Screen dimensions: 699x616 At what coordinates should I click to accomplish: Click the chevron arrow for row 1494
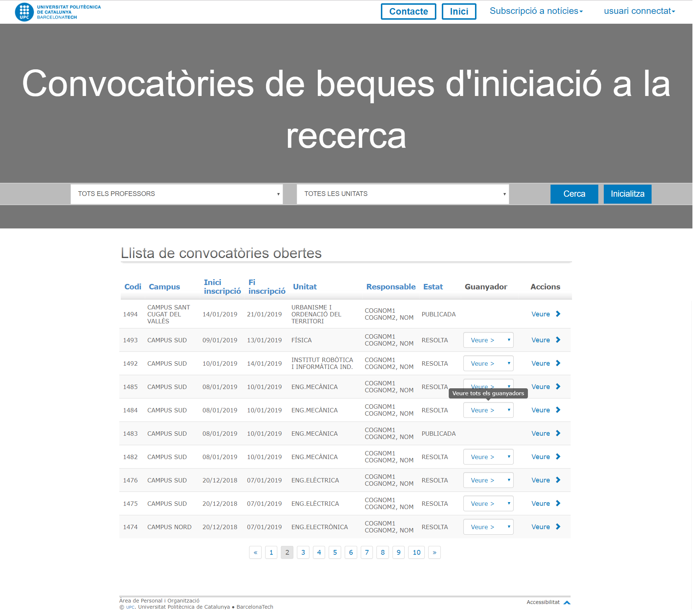click(558, 314)
